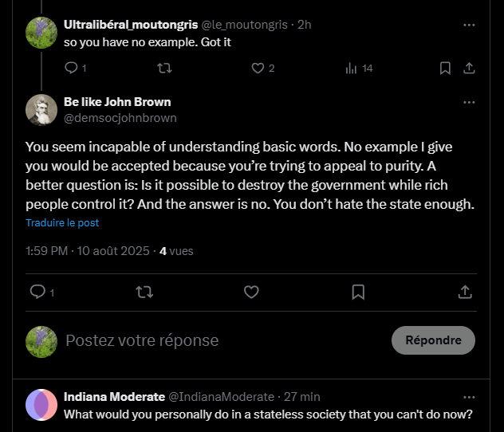The width and height of the screenshot is (504, 432).
Task: Open more options on Be like John Brown post
Action: point(469,102)
